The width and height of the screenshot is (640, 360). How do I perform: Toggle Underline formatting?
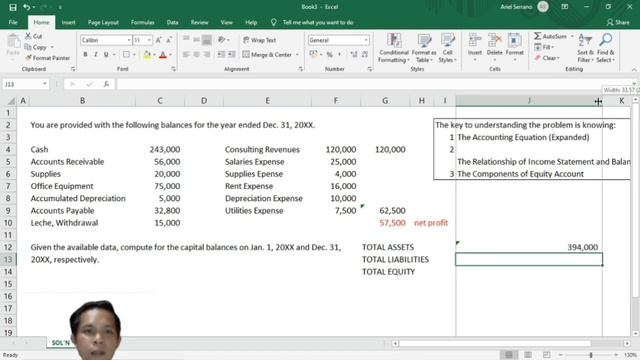[x=106, y=54]
